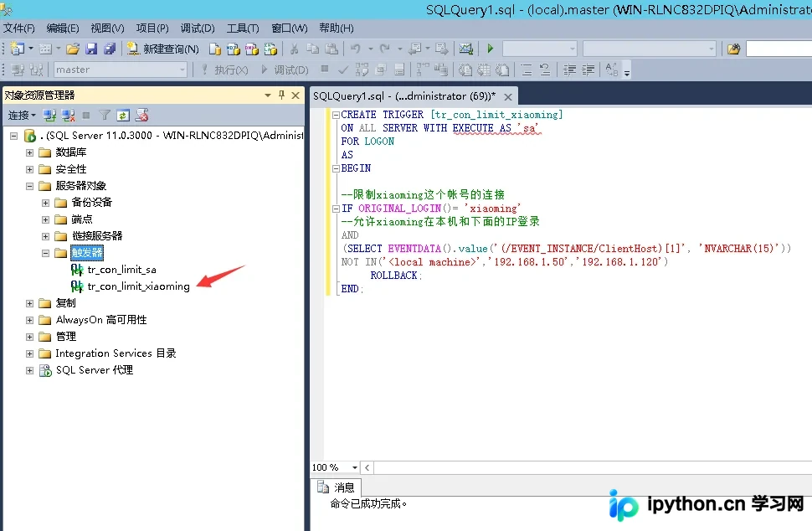Image resolution: width=812 pixels, height=531 pixels.
Task: Open the 视图(V) menu
Action: pyautogui.click(x=108, y=28)
